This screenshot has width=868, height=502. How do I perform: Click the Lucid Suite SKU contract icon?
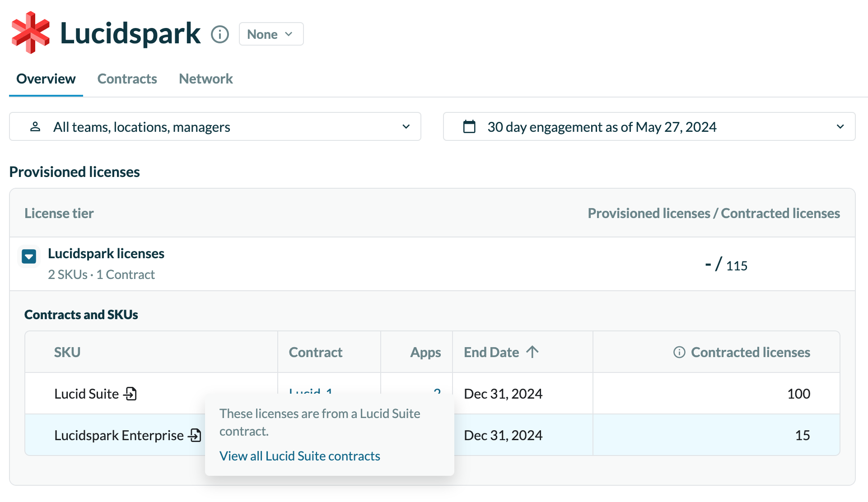point(131,394)
